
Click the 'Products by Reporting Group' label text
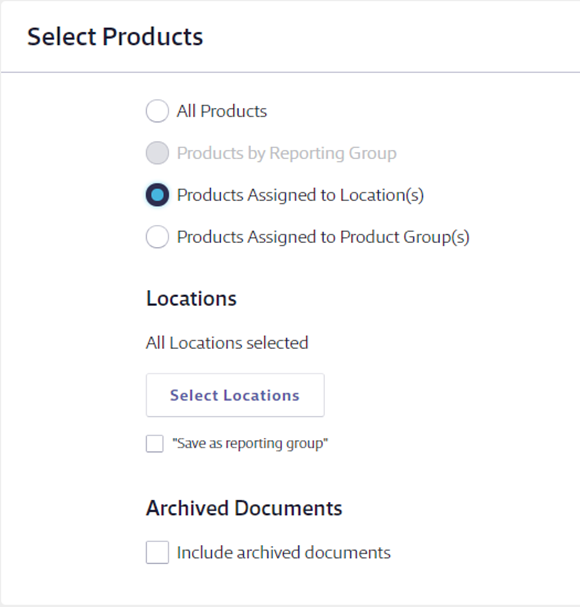point(287,153)
